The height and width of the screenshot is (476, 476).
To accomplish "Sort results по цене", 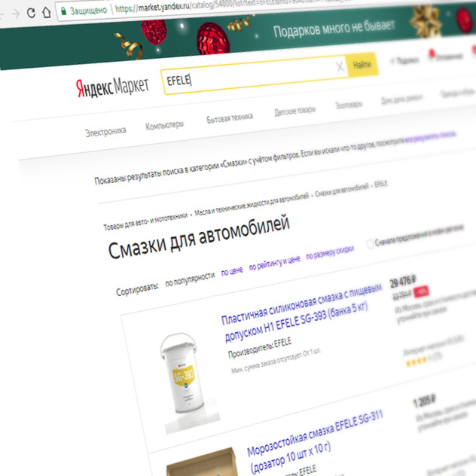I will click(232, 271).
